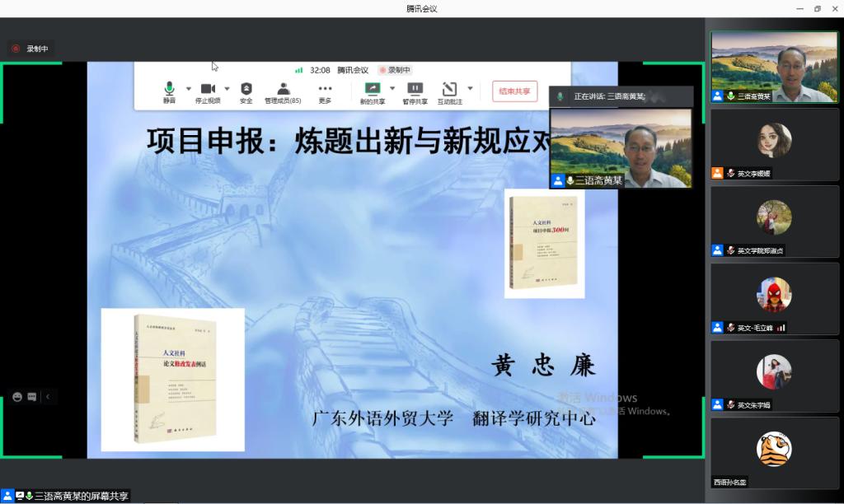Click 英文-毛立峰 Spider-Man avatar tile
The width and height of the screenshot is (844, 504).
click(x=774, y=296)
